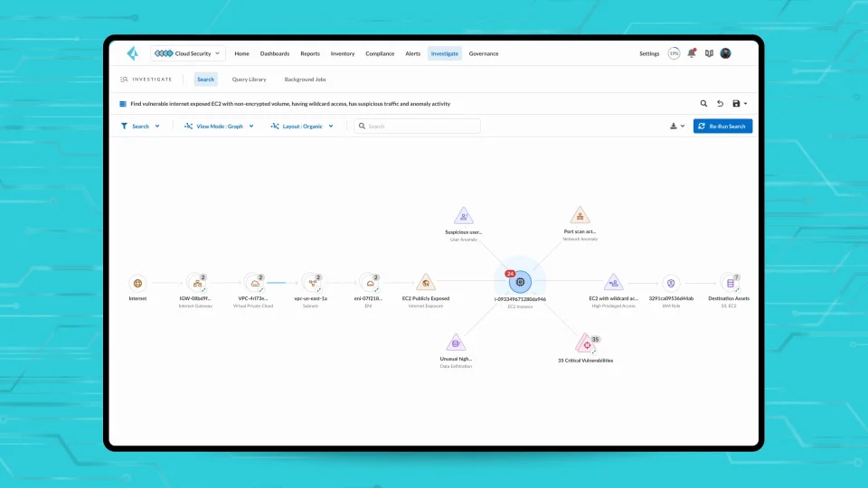
Task: Click the Internet globe node
Action: pyautogui.click(x=137, y=283)
